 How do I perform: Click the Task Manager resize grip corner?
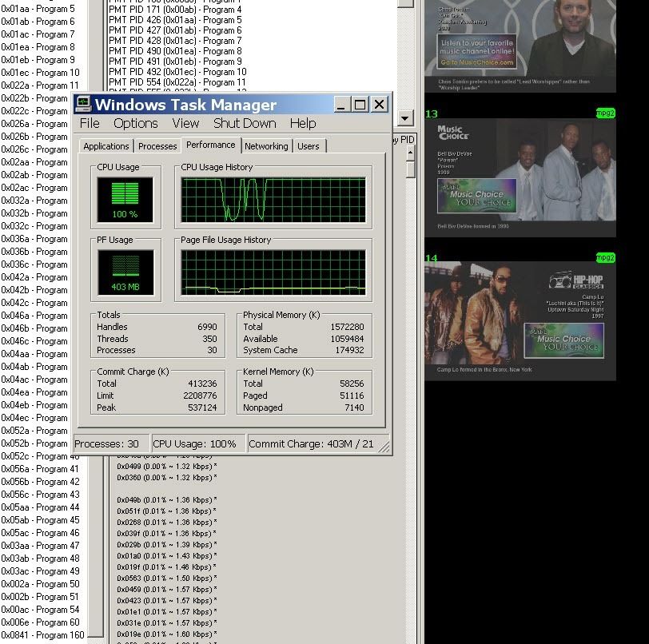384,447
